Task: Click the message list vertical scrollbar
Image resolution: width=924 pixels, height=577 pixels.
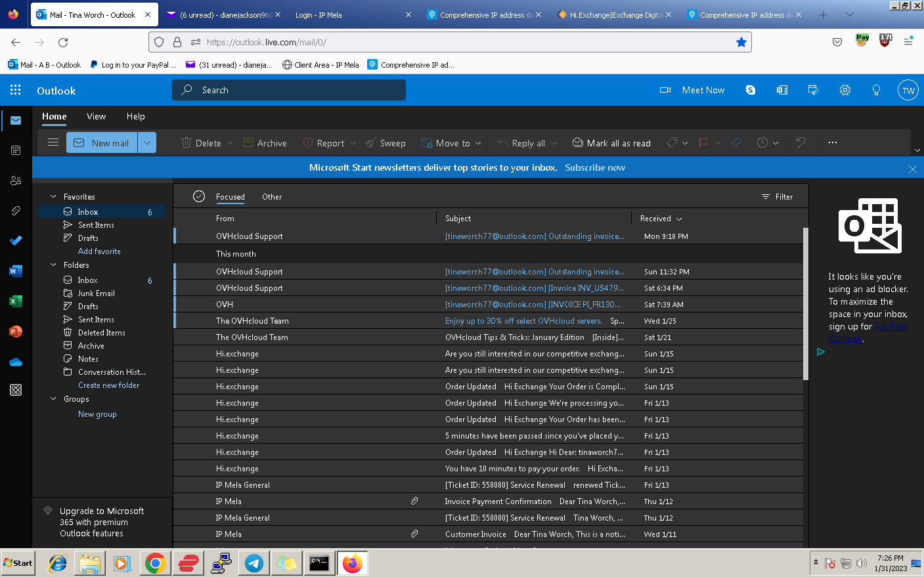Action: tap(806, 303)
